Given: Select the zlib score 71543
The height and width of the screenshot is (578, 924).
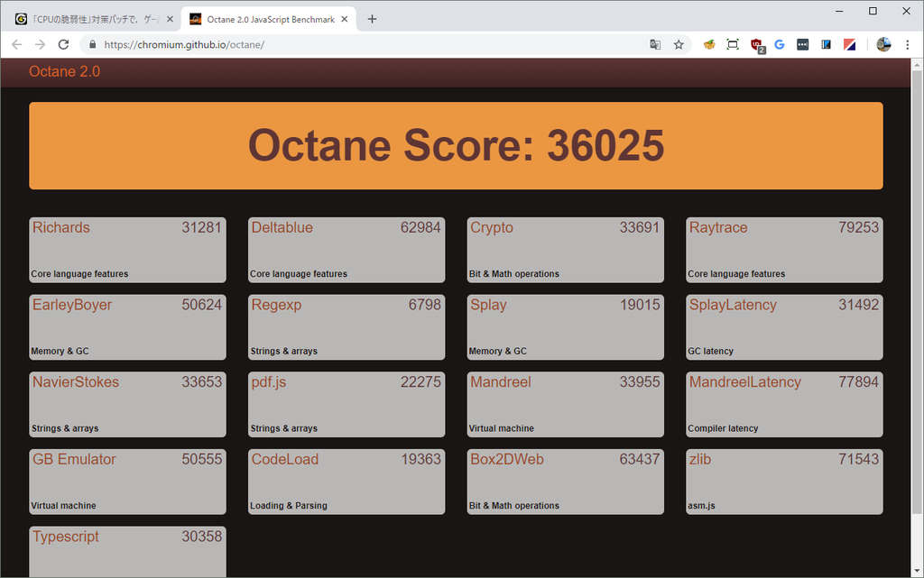Looking at the screenshot, I should pos(859,459).
